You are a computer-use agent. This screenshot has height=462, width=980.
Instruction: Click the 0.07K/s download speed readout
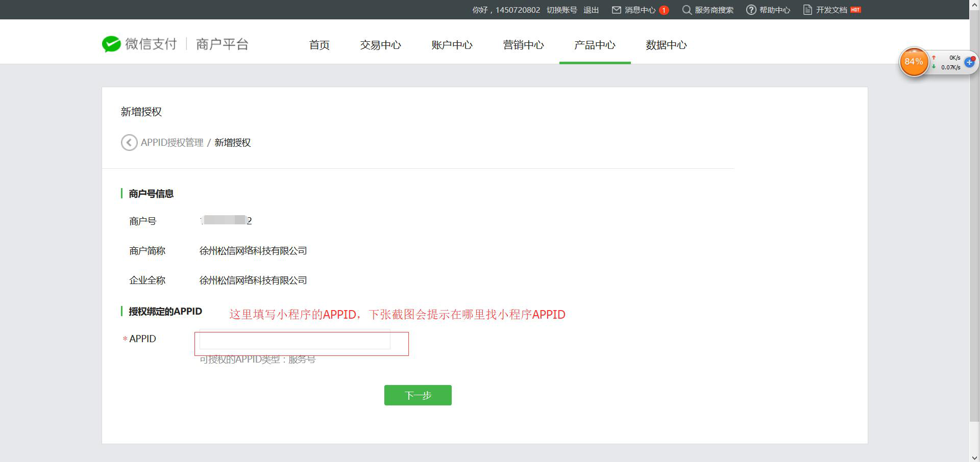951,67
